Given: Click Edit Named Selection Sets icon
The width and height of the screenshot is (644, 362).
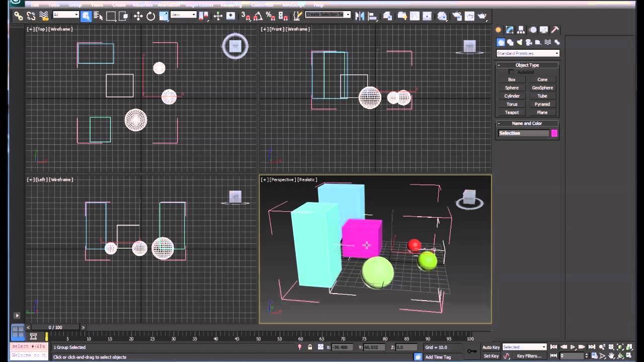Looking at the screenshot, I should pos(297,16).
